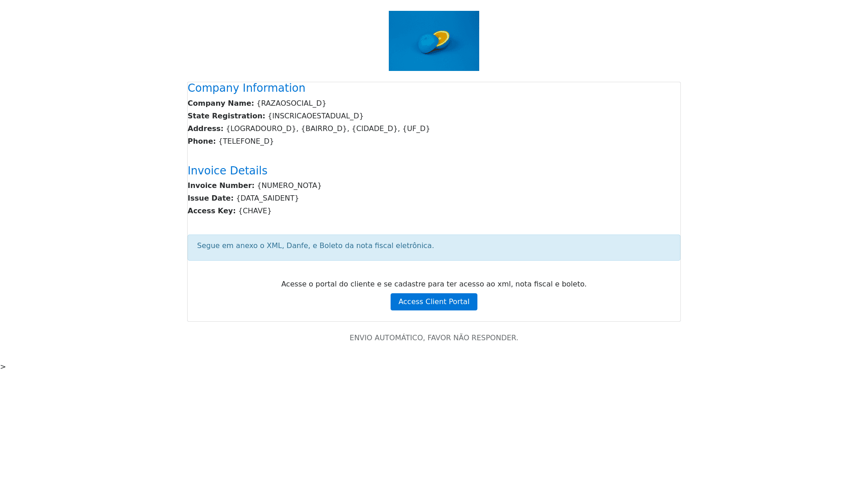This screenshot has width=868, height=488.
Task: Click the blue XML, Danfe, Boleto alert box
Action: pos(434,247)
